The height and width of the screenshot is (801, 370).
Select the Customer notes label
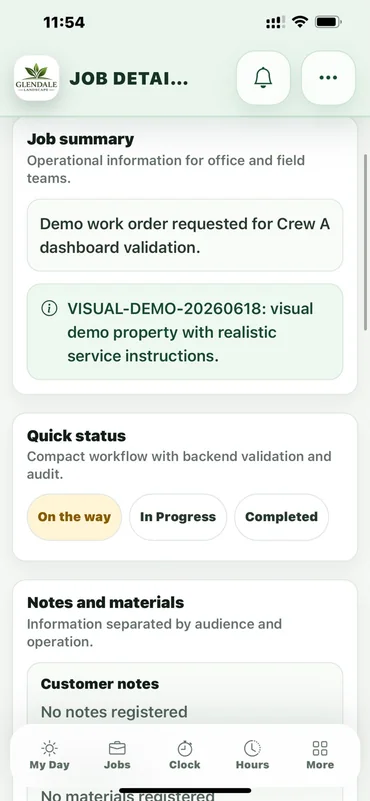(x=100, y=684)
